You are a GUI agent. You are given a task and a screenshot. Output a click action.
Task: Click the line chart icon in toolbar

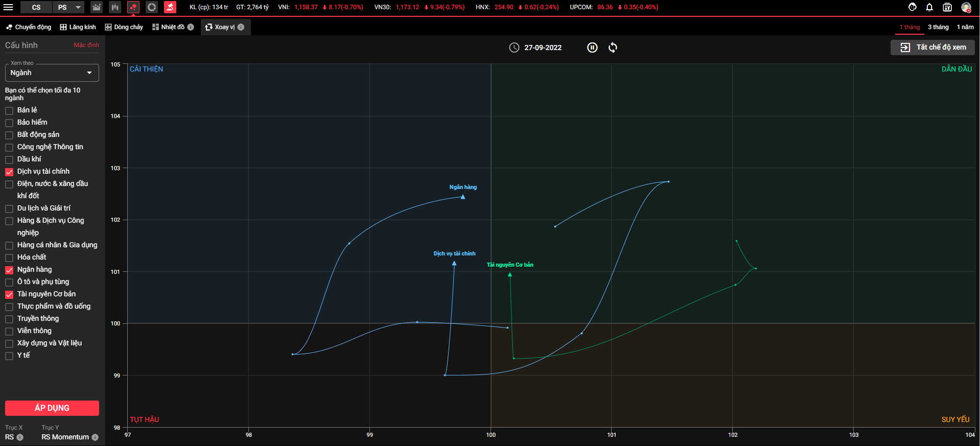(97, 7)
